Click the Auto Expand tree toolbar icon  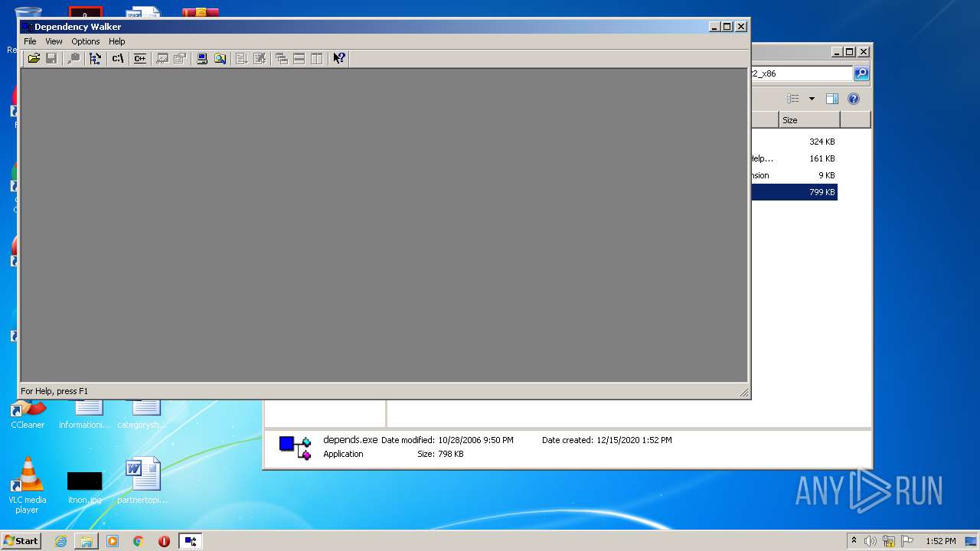95,58
